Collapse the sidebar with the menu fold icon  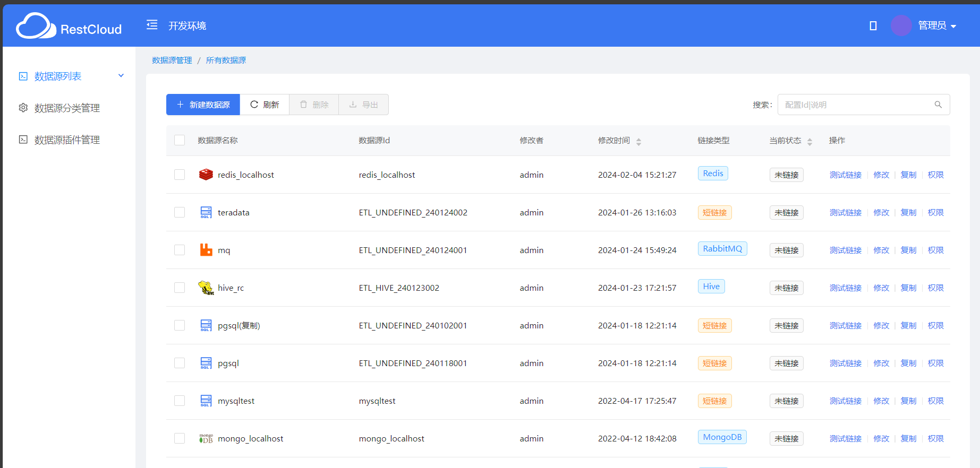152,25
